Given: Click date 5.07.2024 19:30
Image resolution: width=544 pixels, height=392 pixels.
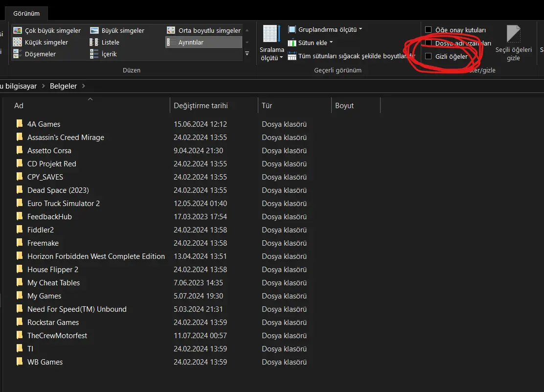Looking at the screenshot, I should (199, 296).
